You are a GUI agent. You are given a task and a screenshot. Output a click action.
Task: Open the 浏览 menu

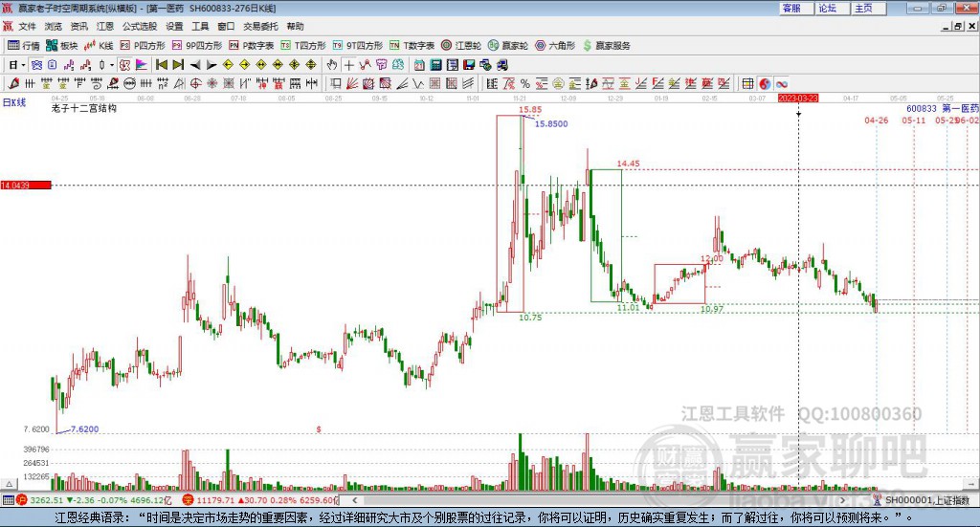pyautogui.click(x=54, y=26)
